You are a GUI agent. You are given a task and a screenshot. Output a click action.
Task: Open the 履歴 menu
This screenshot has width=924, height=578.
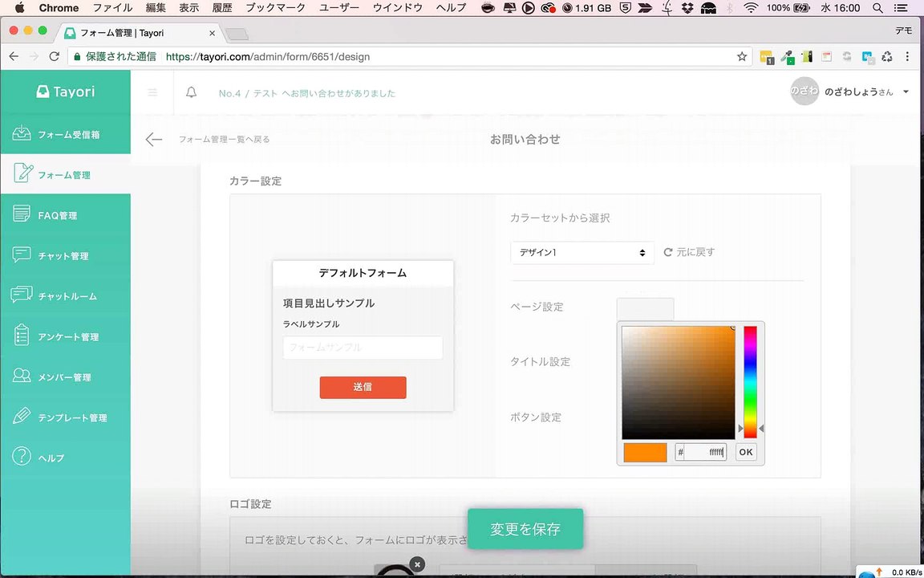click(x=223, y=8)
